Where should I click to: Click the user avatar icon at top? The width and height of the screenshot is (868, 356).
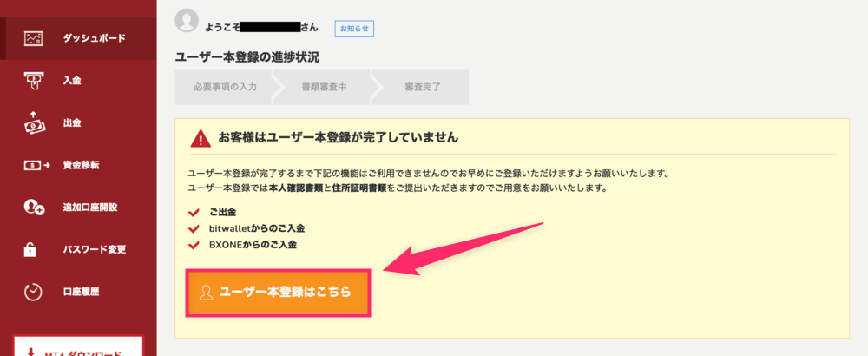(187, 20)
